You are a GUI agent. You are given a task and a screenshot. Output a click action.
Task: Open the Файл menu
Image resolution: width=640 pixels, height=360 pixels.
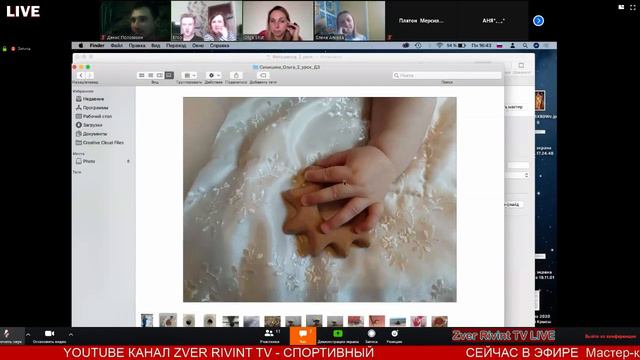pos(116,46)
